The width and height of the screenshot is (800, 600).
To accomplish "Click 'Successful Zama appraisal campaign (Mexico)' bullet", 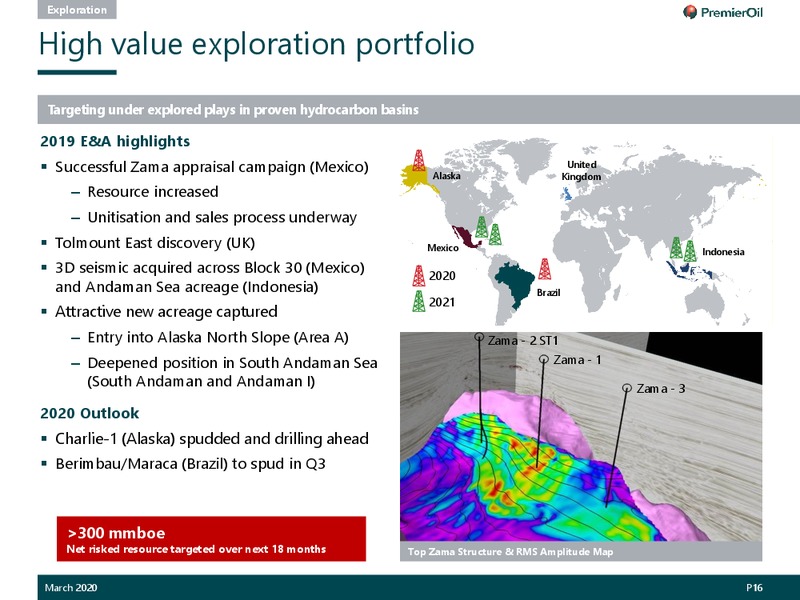I will click(211, 167).
